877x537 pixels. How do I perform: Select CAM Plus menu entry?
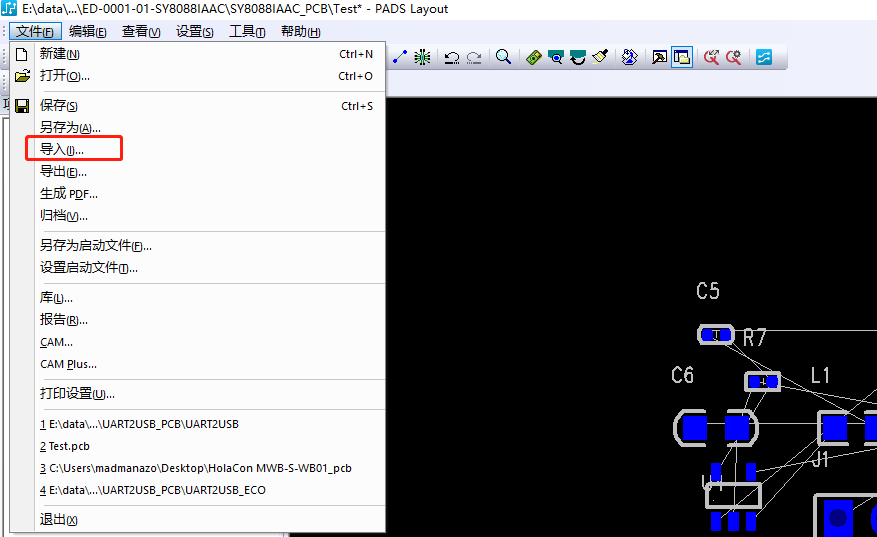[x=68, y=364]
